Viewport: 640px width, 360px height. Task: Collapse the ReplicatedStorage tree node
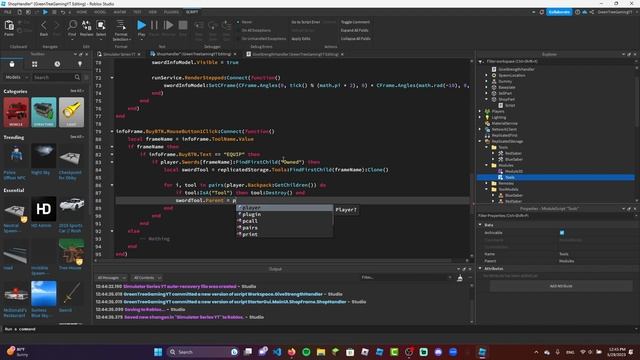point(480,141)
